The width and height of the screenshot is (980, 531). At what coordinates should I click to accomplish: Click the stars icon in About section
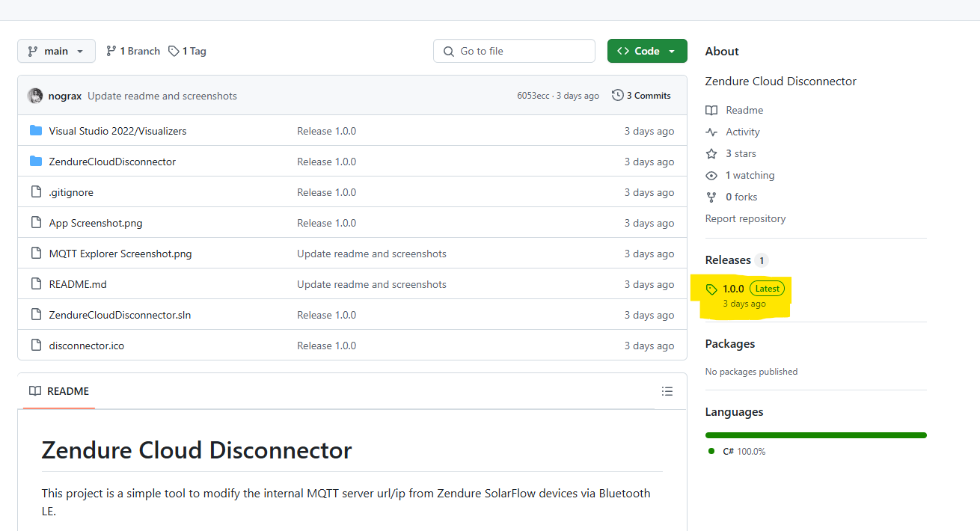(x=711, y=153)
